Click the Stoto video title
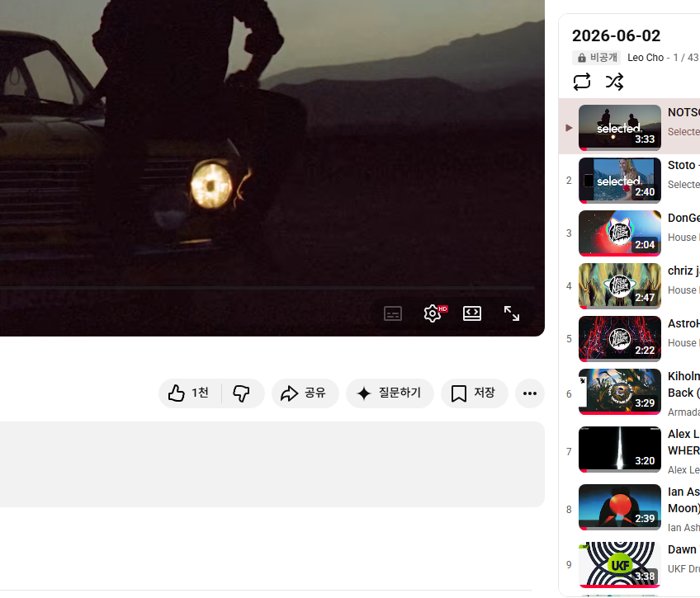The image size is (700, 598). (x=683, y=165)
